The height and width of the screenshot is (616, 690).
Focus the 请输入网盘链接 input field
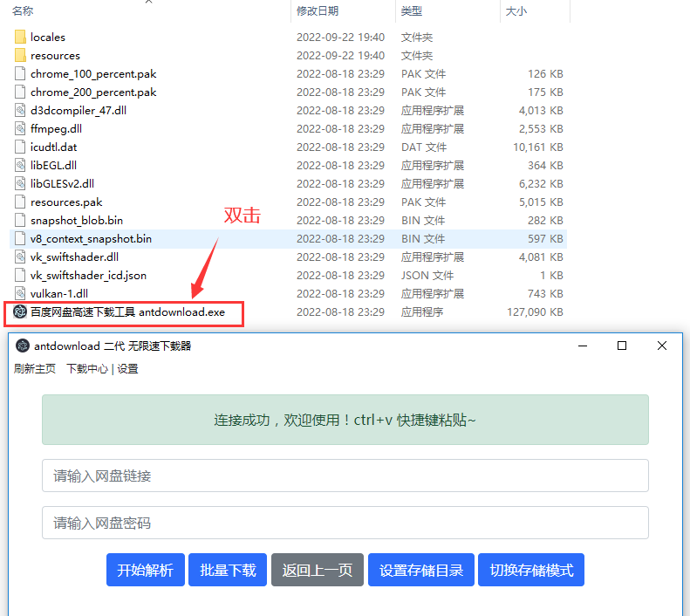click(x=345, y=476)
